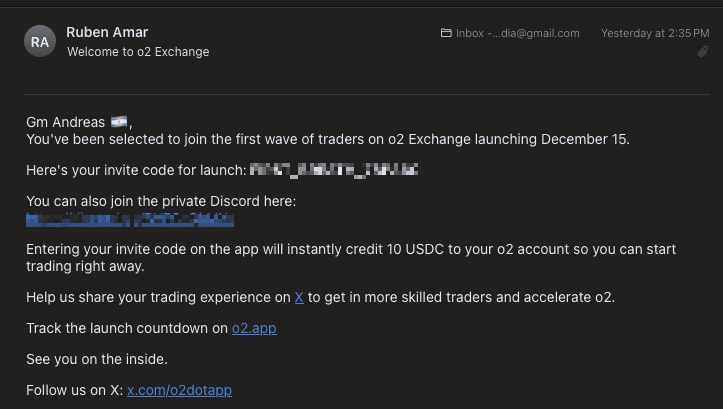Click the paperclip attachment icon
Image resolution: width=723 pixels, height=409 pixels.
703,52
